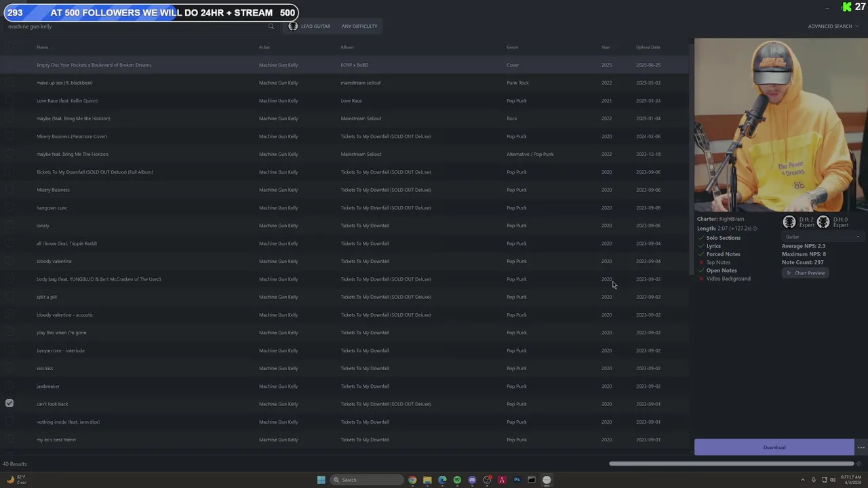Open Discord from the taskbar
Screen dimensions: 868x488
click(x=472, y=480)
